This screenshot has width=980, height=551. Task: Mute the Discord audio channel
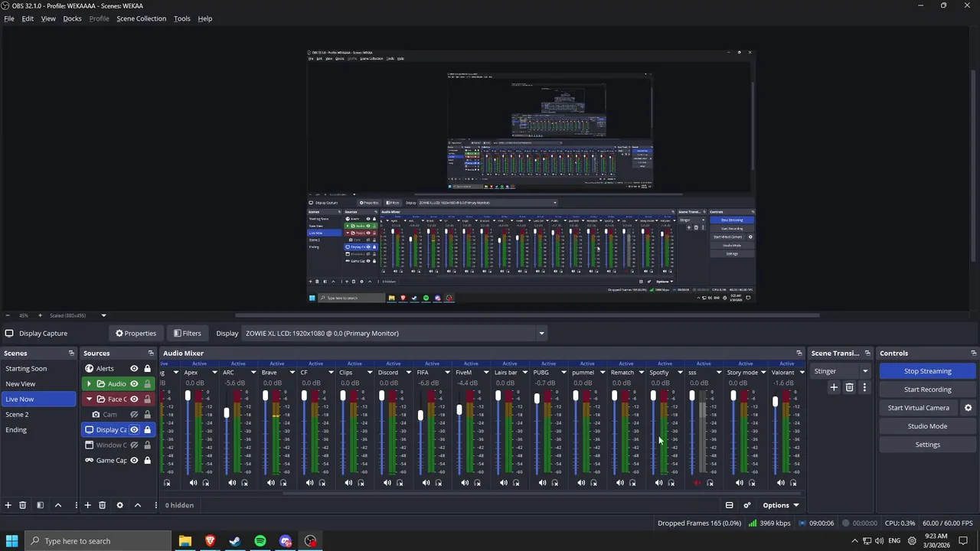[387, 483]
